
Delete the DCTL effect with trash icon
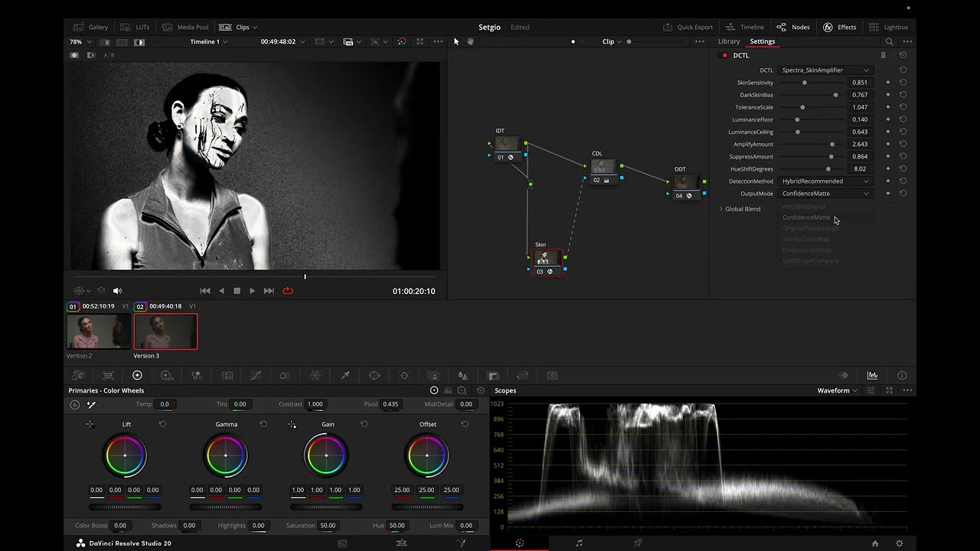click(x=883, y=55)
